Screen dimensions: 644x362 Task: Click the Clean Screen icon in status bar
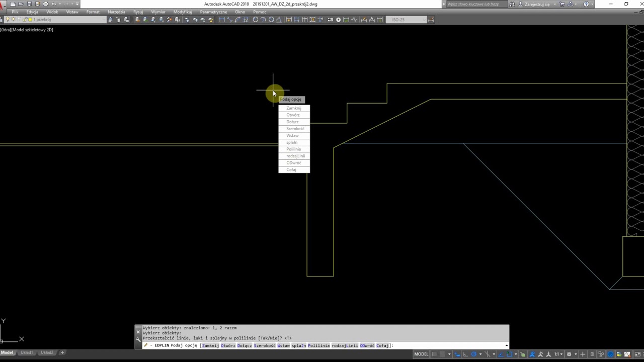637,354
